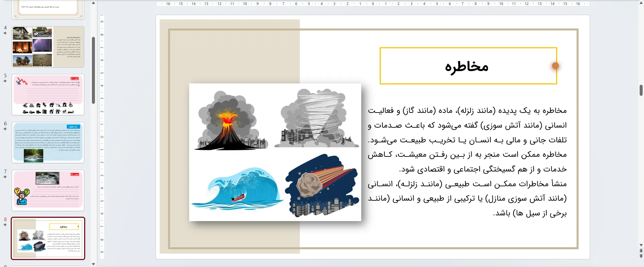Click the body line starting "مخاطره ممکن است منجر"
Screen dimensions: 644x267
point(467,154)
